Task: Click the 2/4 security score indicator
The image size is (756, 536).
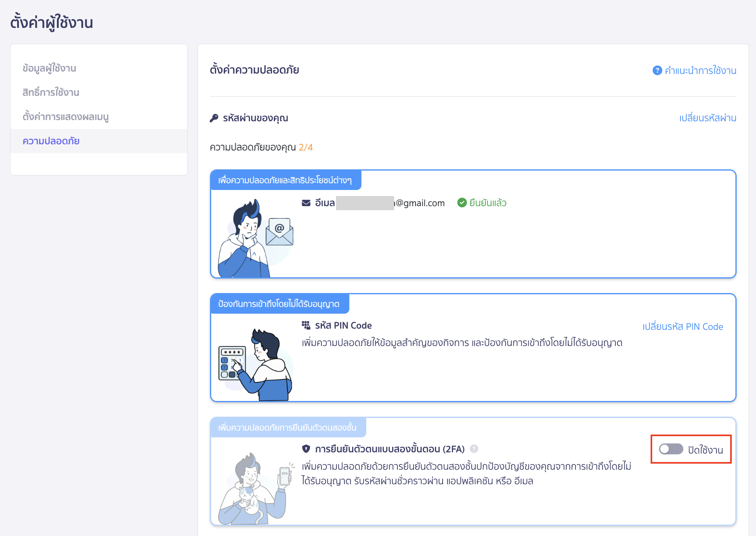Action: coord(306,147)
